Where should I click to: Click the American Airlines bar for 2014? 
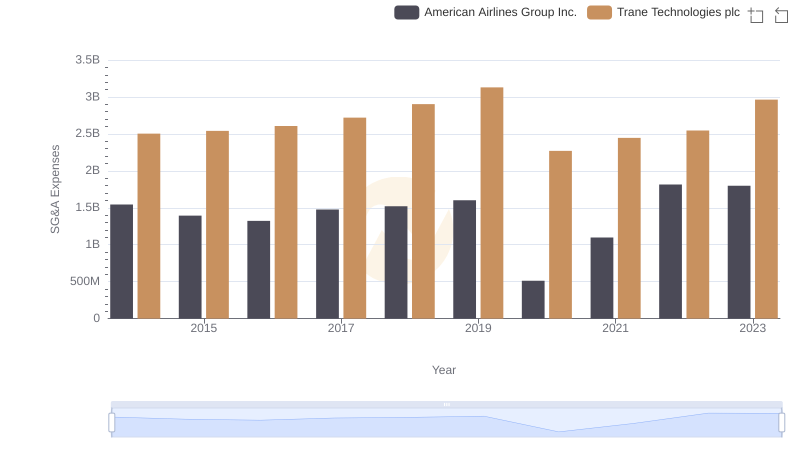pos(121,262)
